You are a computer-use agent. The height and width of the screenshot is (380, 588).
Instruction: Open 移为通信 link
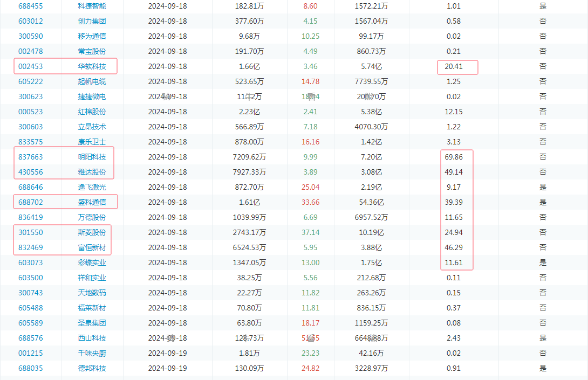92,36
